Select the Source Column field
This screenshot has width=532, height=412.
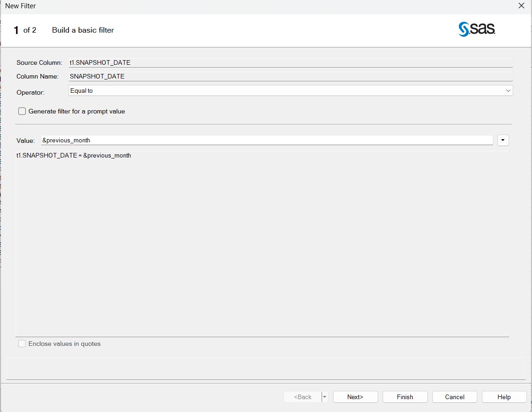290,62
